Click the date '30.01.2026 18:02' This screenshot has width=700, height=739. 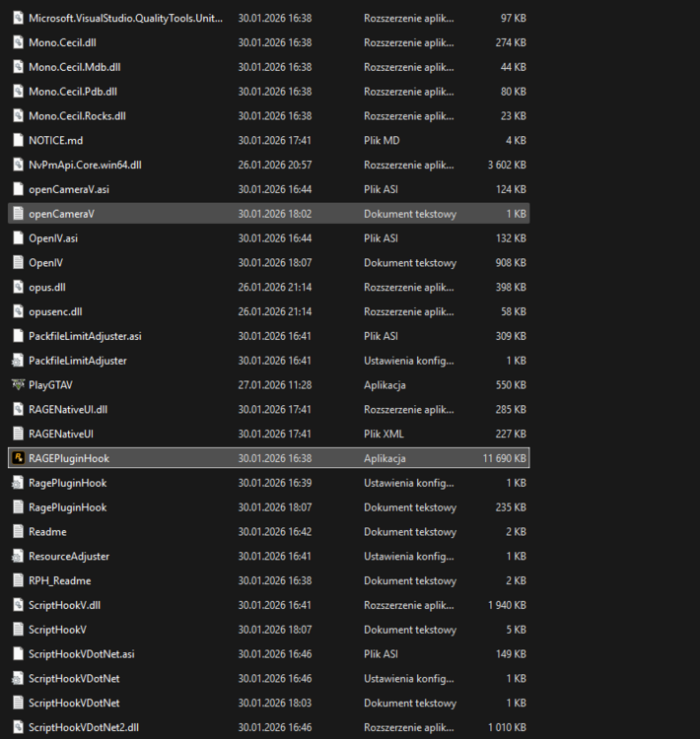(274, 214)
